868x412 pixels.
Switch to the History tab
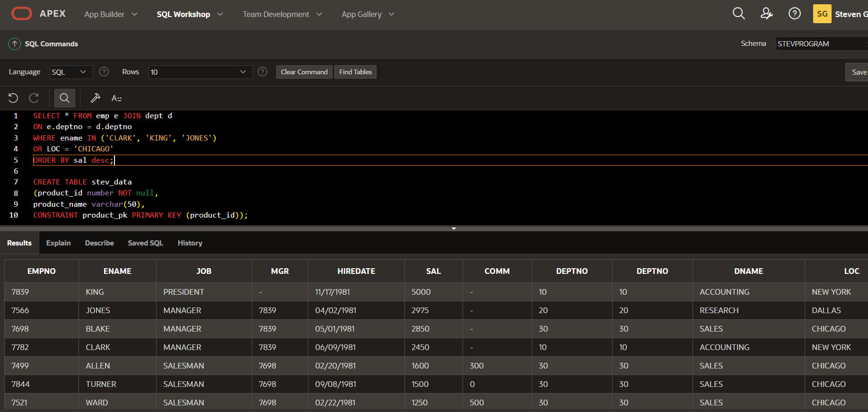tap(190, 243)
